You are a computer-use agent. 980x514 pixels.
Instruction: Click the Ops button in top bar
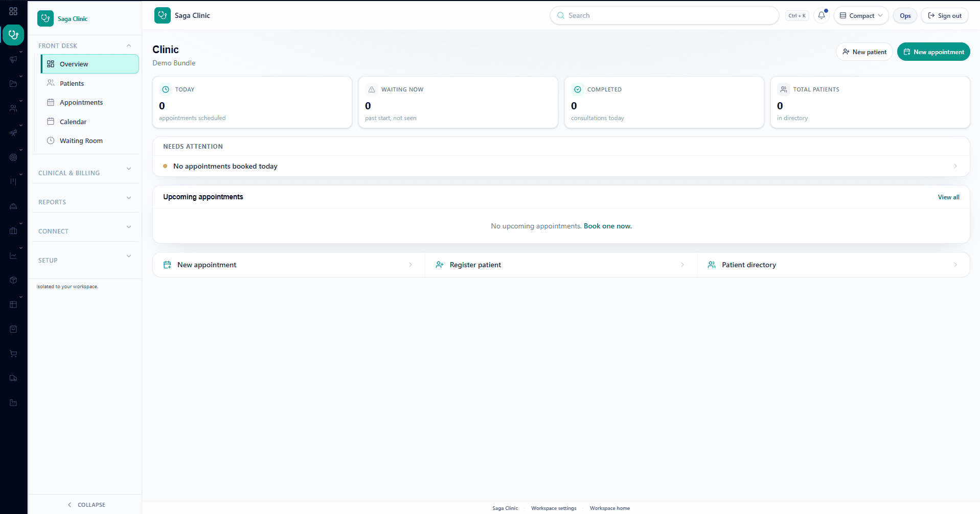(905, 15)
